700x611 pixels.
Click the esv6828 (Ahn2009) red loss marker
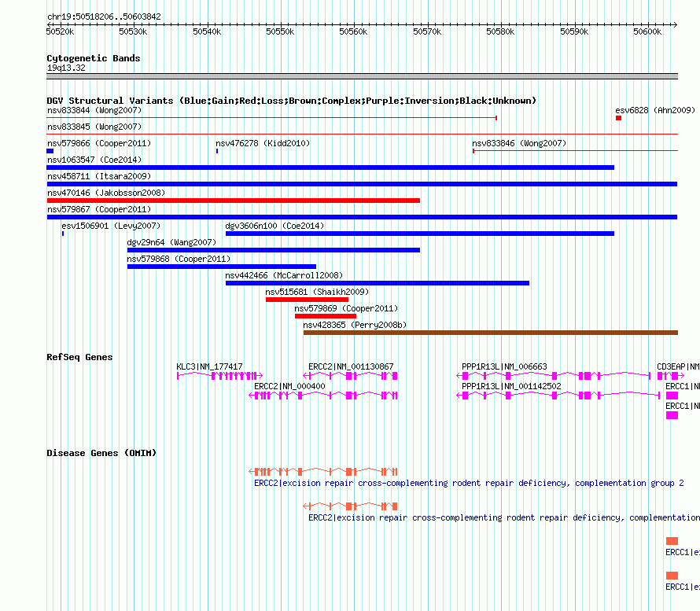point(618,118)
